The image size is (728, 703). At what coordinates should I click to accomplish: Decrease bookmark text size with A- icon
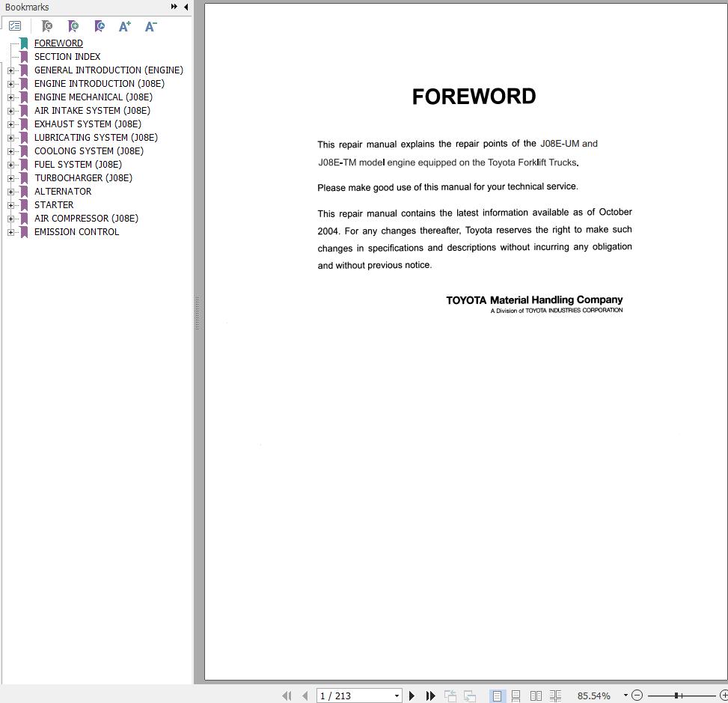coord(150,25)
